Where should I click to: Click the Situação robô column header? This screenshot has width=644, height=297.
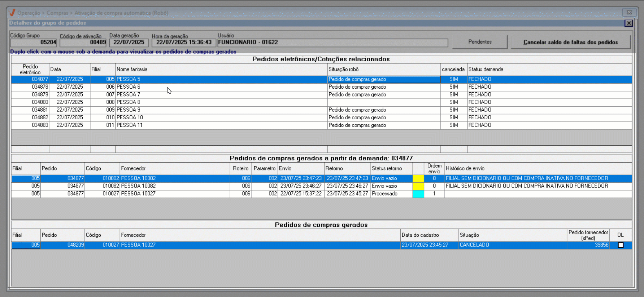(383, 69)
